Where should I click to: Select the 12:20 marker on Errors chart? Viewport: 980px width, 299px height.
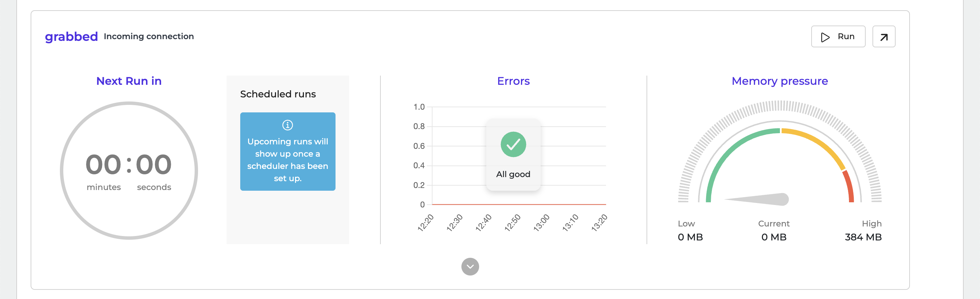click(425, 223)
